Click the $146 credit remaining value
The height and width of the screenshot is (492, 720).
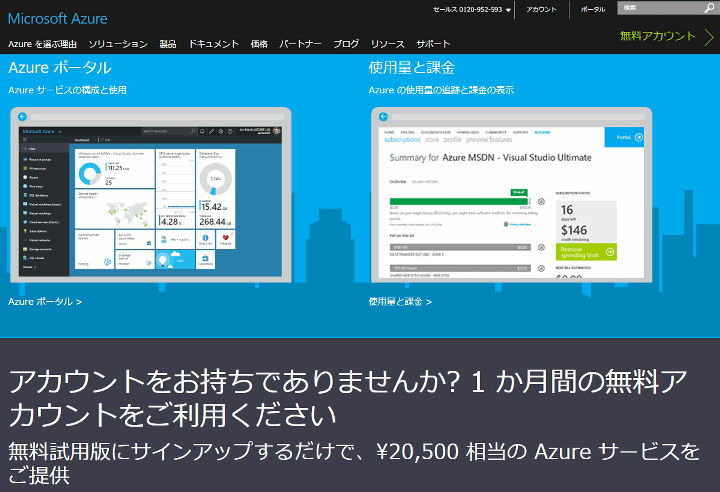coord(574,230)
